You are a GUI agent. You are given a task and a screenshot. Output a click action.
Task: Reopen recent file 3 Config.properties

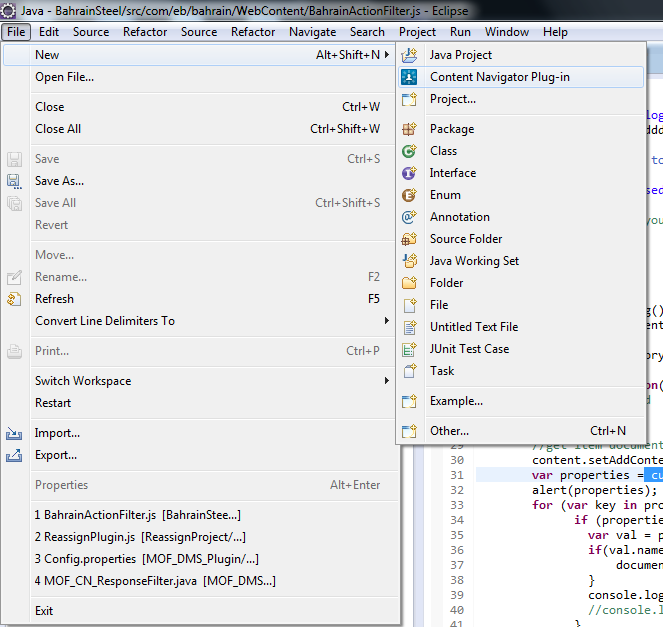tap(201, 559)
